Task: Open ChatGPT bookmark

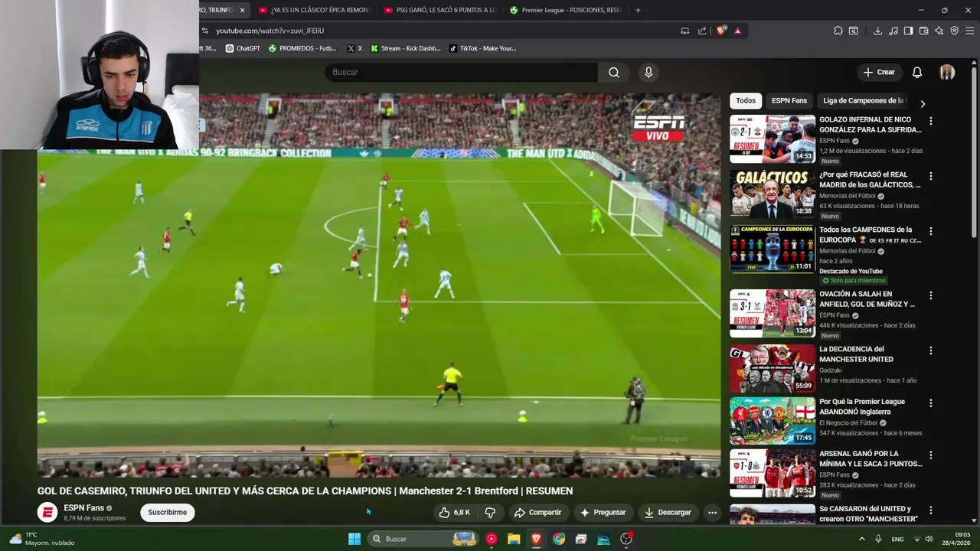Action: coord(243,48)
